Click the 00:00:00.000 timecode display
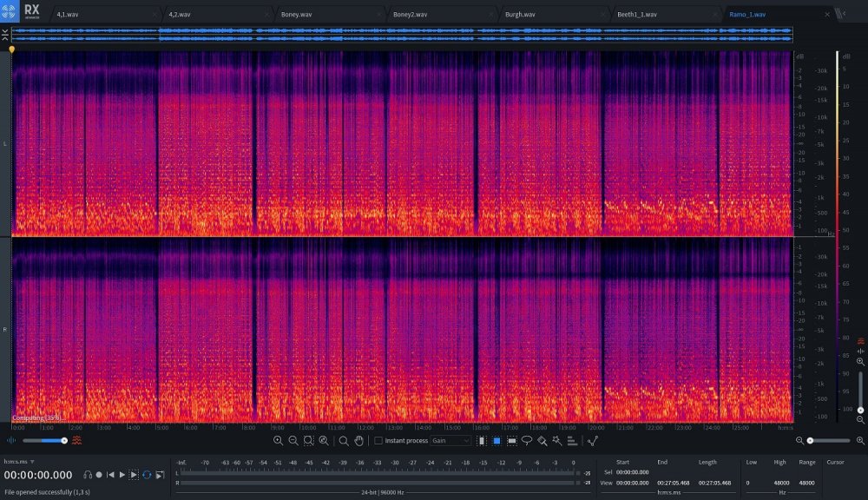 (x=38, y=475)
